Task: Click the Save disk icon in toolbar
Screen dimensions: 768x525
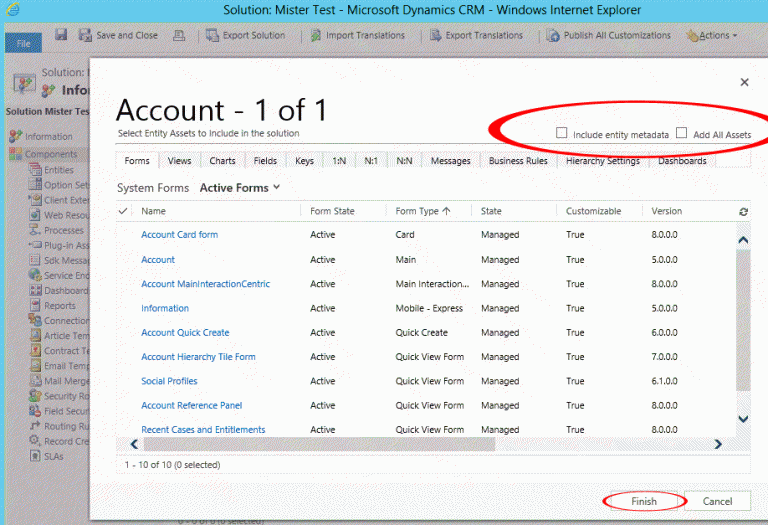Action: (61, 35)
